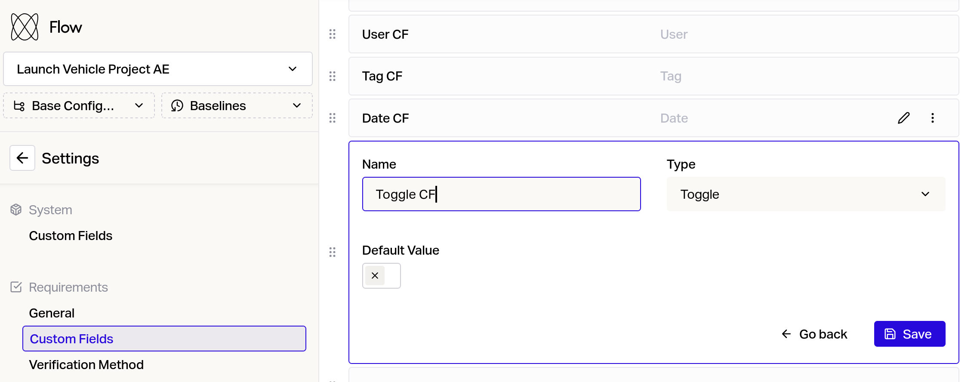This screenshot has height=382, width=980.
Task: Open the Type dropdown showing Toggle
Action: coord(806,194)
